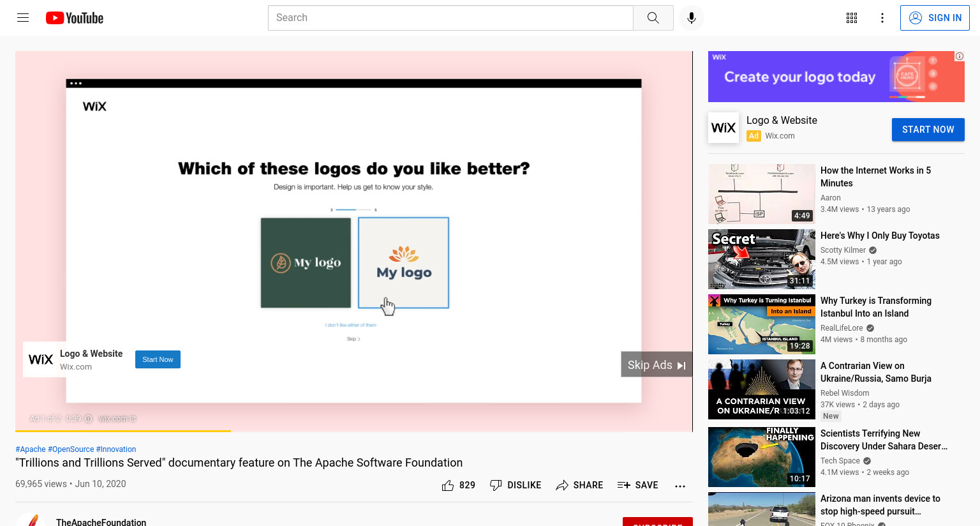Open Scotty Kilmer channel
This screenshot has width=980, height=526.
(843, 250)
